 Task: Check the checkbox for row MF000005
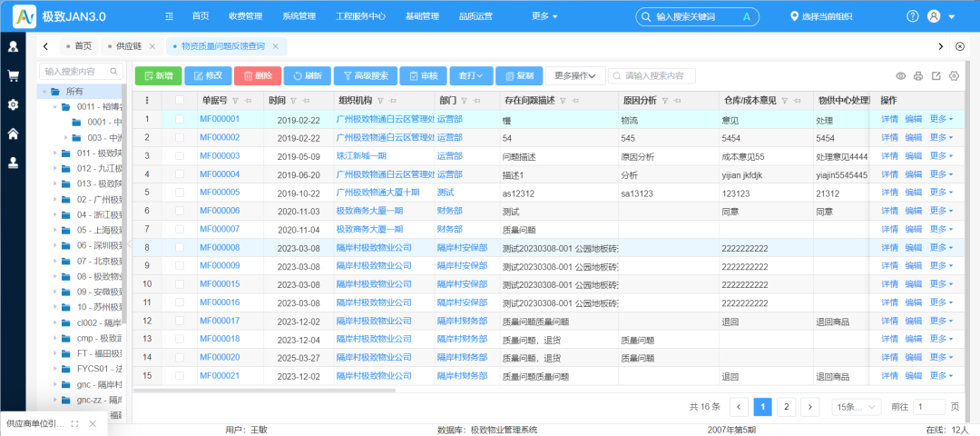tap(180, 192)
